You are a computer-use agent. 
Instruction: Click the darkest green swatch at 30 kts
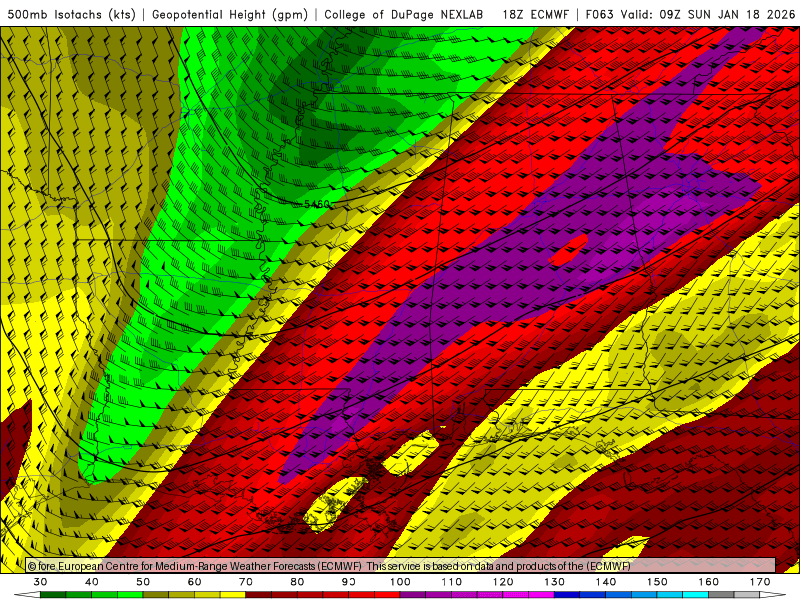click(53, 595)
